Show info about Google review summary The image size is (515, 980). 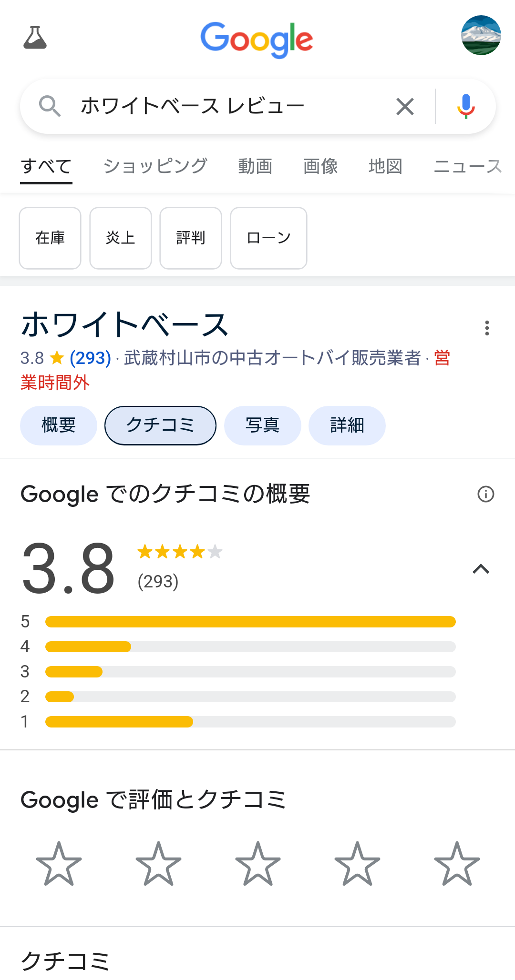pyautogui.click(x=486, y=494)
